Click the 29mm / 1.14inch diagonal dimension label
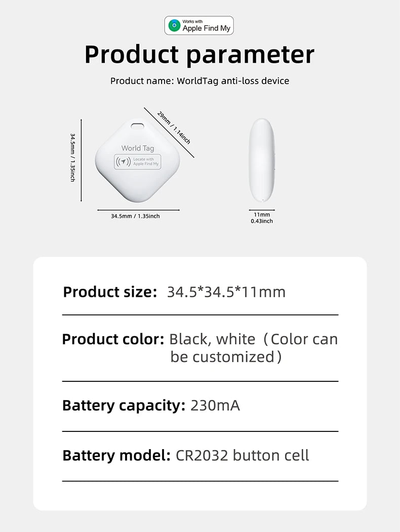The height and width of the screenshot is (532, 400). [173, 127]
